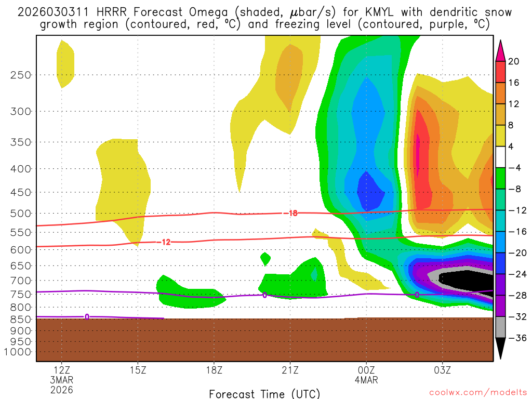Click the cyan colorbar swatch (-16 to -12)
The height and width of the screenshot is (399, 532).
pos(500,221)
